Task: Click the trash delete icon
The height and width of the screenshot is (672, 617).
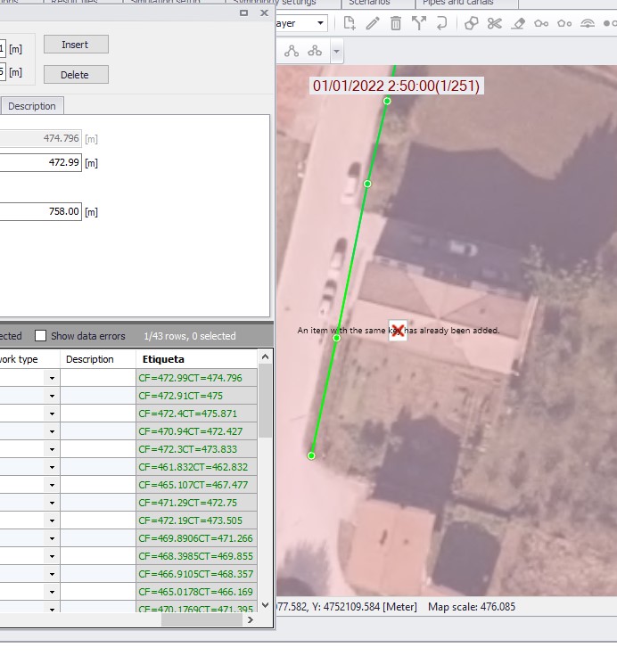Action: [396, 24]
